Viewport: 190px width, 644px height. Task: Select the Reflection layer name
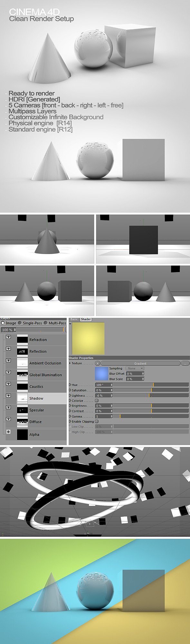point(38,351)
